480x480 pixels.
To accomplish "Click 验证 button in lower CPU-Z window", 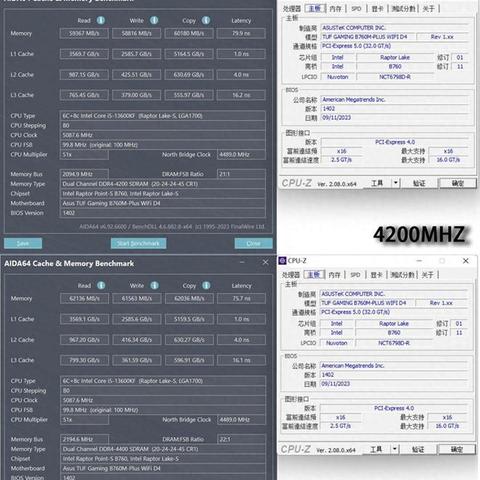I will [x=418, y=449].
